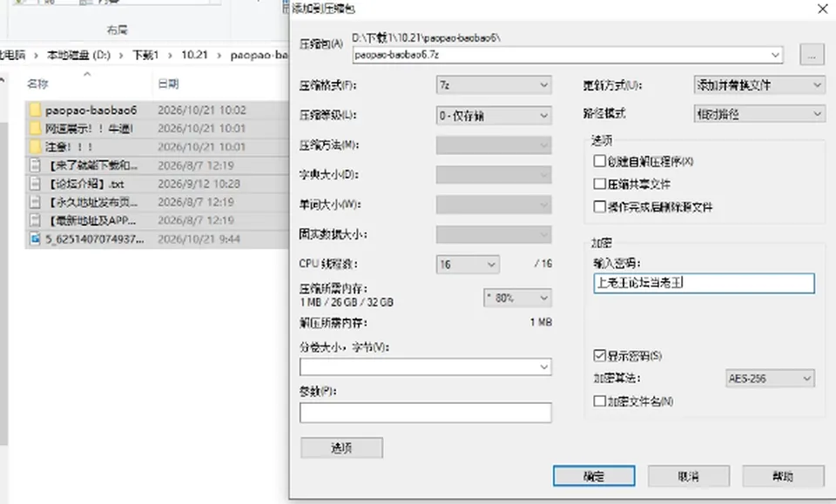Open the 压缩格式 dropdown showing 7z
This screenshot has width=836, height=504.
point(494,84)
